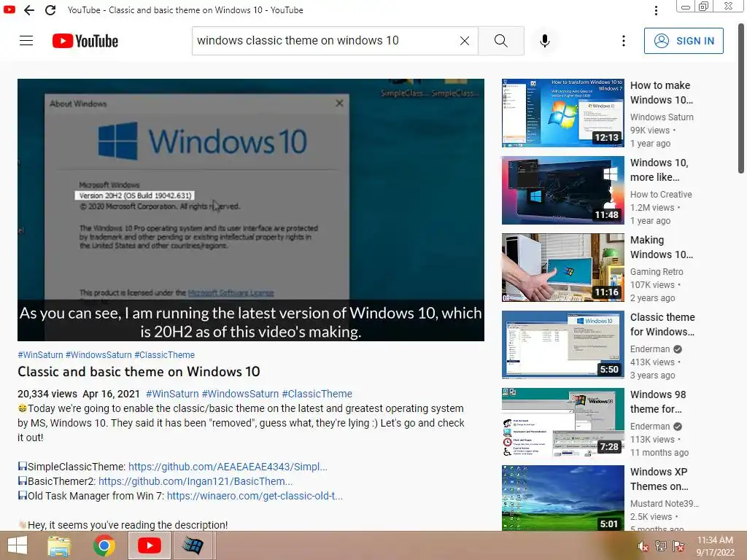Open the 11:16 Making Windows 10 thumbnail
The height and width of the screenshot is (560, 747).
point(562,268)
